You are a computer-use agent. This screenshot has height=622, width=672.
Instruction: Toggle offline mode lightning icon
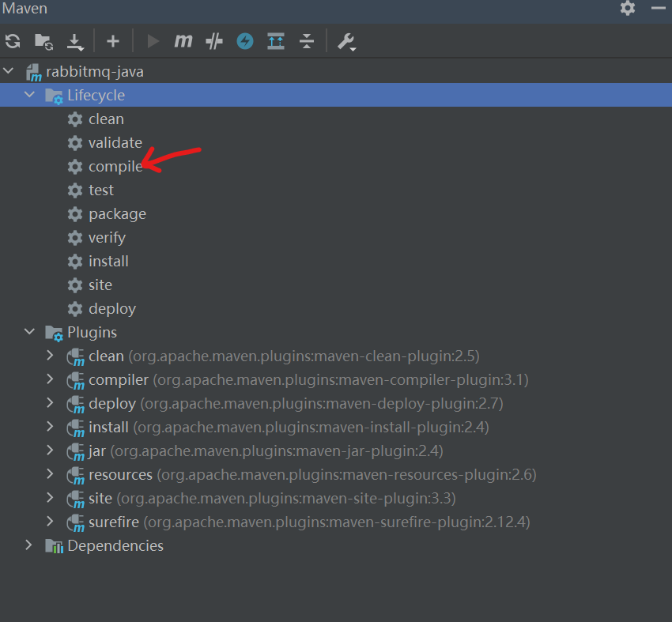tap(245, 42)
